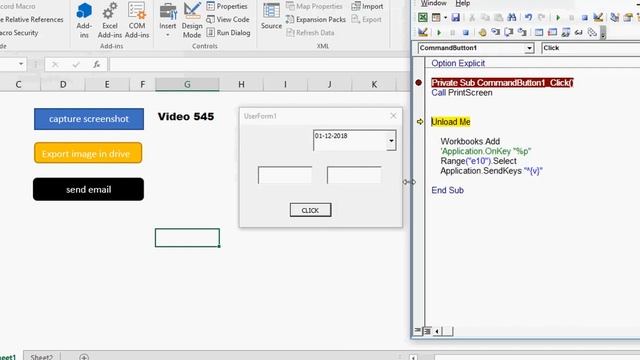Expand the Name Box dropdown arrow
Viewport: 640px width, 360px height.
[21, 64]
